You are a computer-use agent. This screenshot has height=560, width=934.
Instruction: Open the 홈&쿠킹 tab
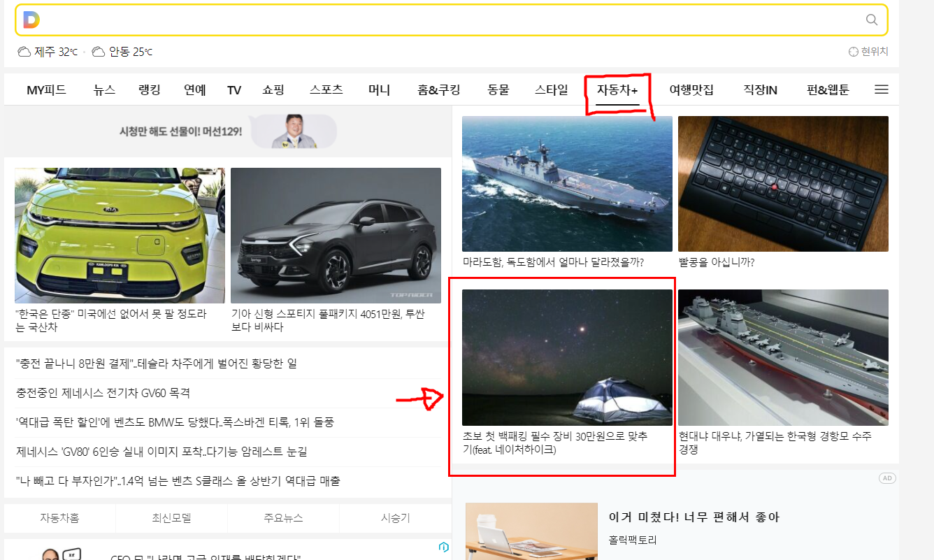click(x=439, y=89)
